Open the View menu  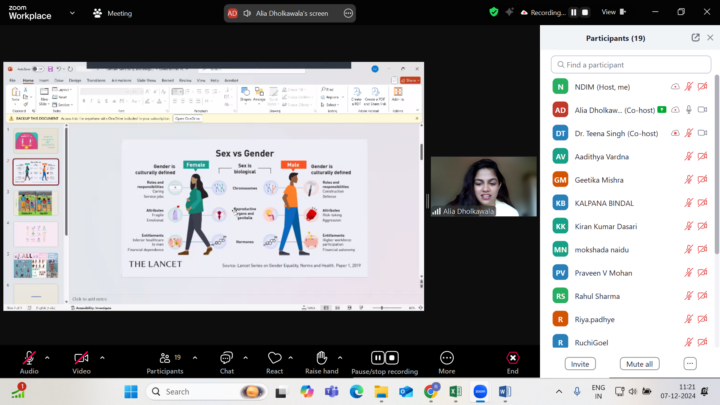coord(609,12)
